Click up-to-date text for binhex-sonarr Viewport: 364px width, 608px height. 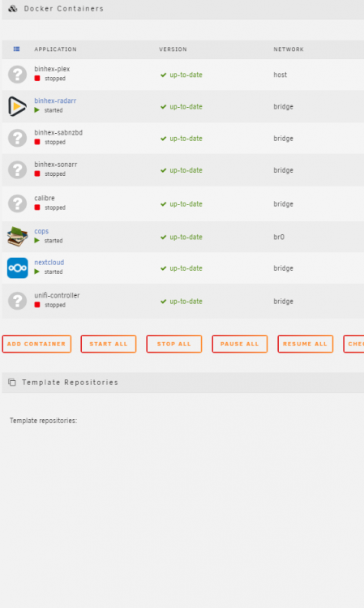[186, 170]
